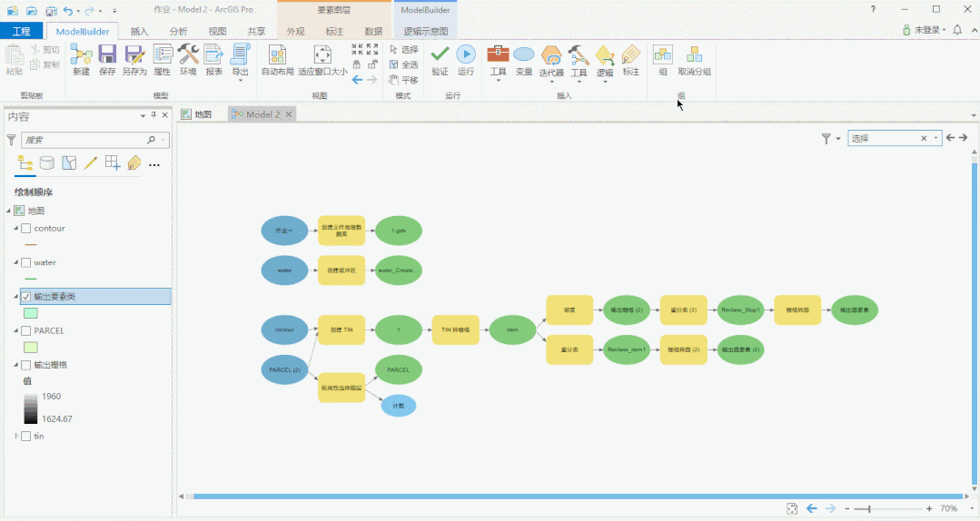Screen dimensions: 980x521
Task: Select the 创建 TIN tool node
Action: (342, 329)
